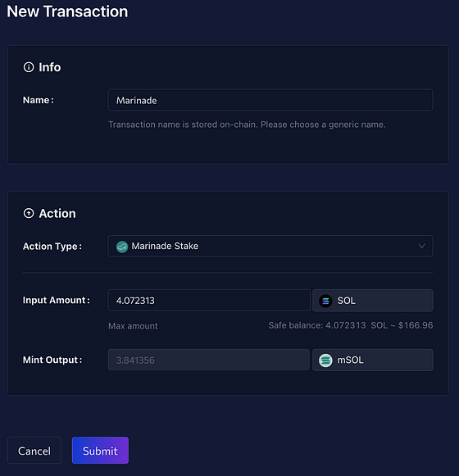Screen dimensions: 459x476
Task: Click the New Transaction page title
Action: (x=67, y=11)
